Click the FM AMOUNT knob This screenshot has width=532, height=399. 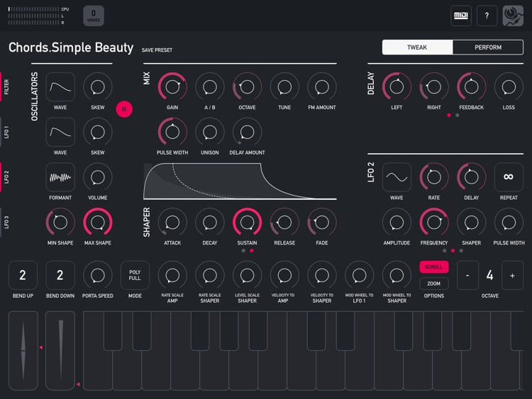321,86
